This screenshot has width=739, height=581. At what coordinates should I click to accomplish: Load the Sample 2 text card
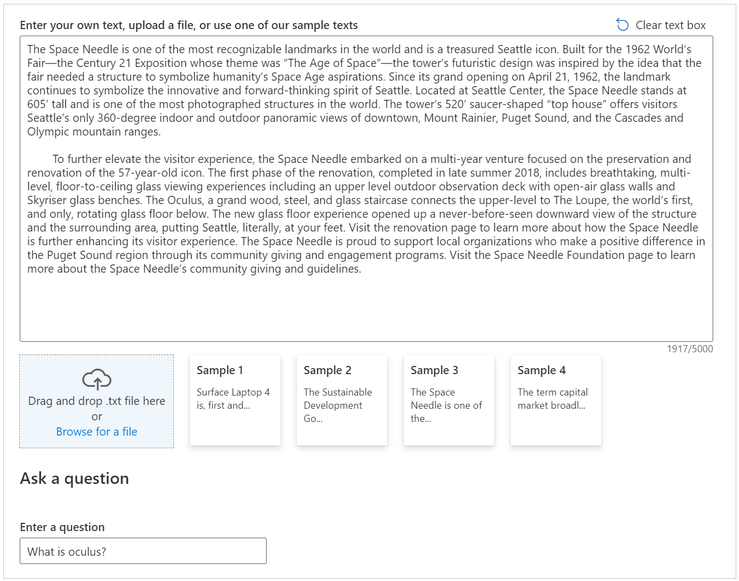tap(342, 400)
